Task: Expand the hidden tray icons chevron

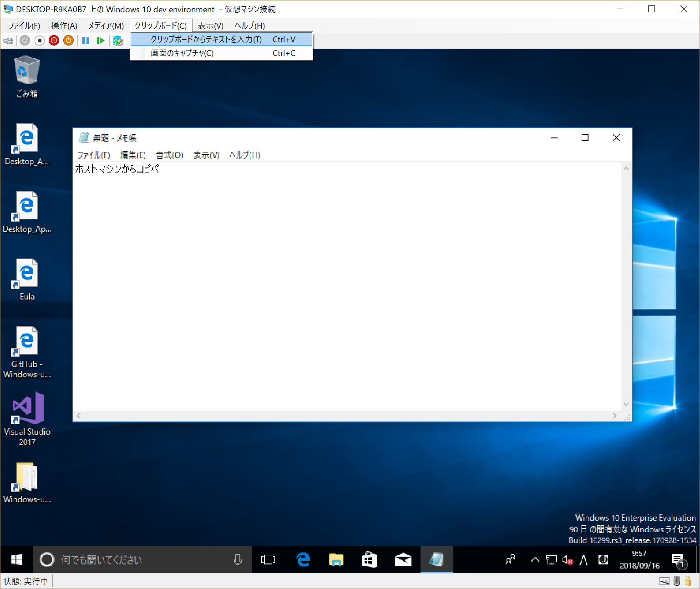Action: [x=534, y=559]
